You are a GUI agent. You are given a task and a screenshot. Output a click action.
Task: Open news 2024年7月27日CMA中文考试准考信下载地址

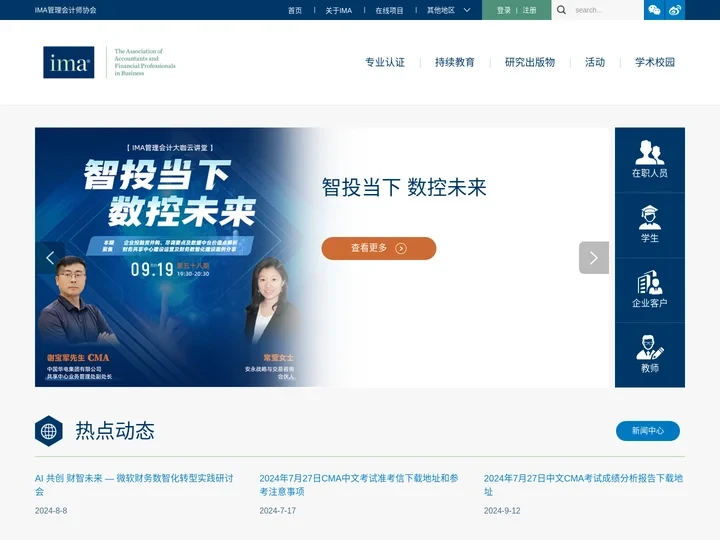point(359,484)
